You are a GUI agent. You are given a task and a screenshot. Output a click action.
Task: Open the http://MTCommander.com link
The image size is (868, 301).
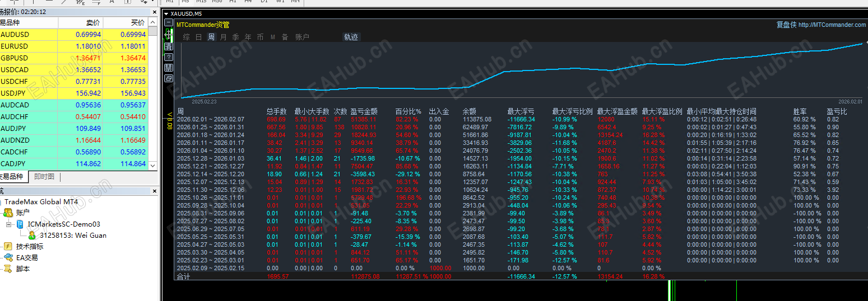tap(832, 25)
